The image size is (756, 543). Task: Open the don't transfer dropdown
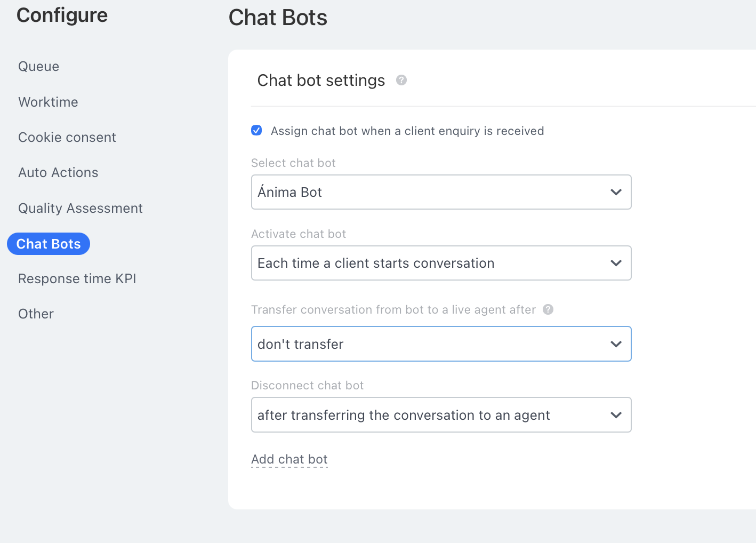(441, 344)
